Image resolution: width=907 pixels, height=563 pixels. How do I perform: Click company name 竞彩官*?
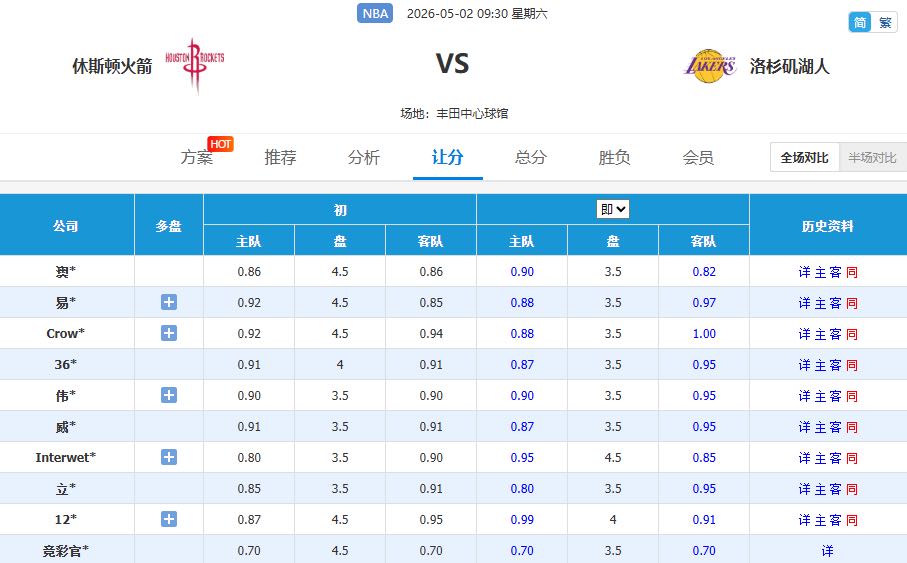[x=65, y=550]
